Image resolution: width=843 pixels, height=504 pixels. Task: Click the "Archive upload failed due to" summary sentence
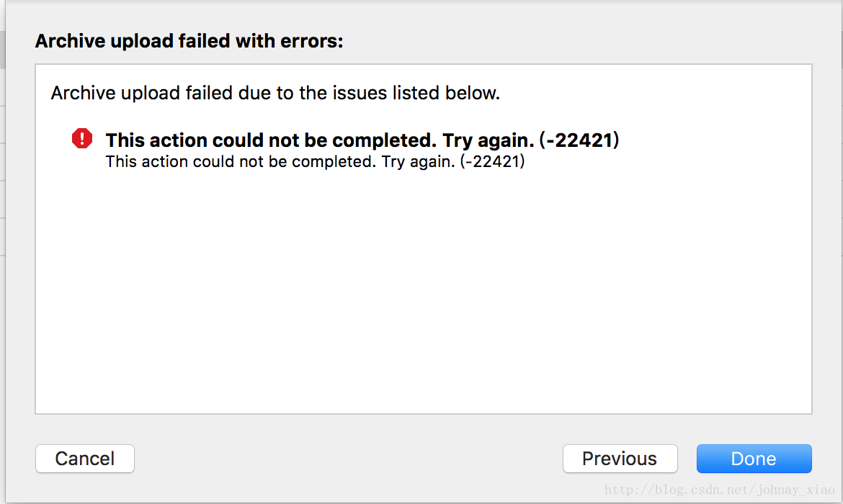(275, 93)
